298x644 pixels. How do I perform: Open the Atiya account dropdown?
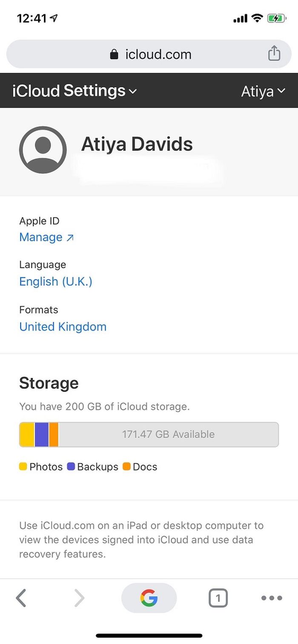point(263,91)
